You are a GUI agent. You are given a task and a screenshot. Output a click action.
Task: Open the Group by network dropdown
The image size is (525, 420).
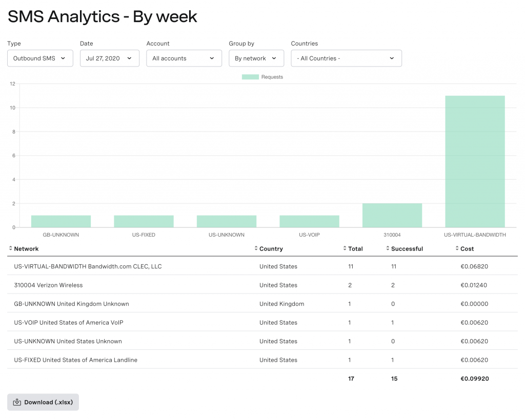(x=256, y=58)
